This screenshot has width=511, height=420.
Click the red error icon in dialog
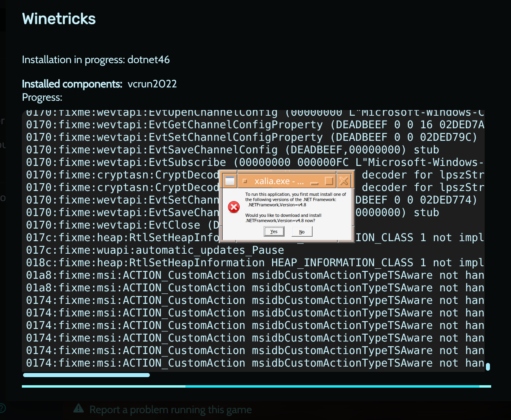pos(234,207)
